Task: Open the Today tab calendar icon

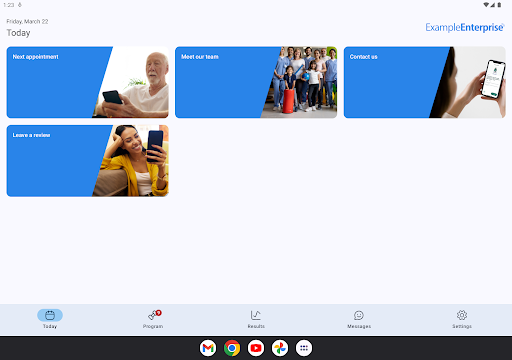Action: coord(50,315)
